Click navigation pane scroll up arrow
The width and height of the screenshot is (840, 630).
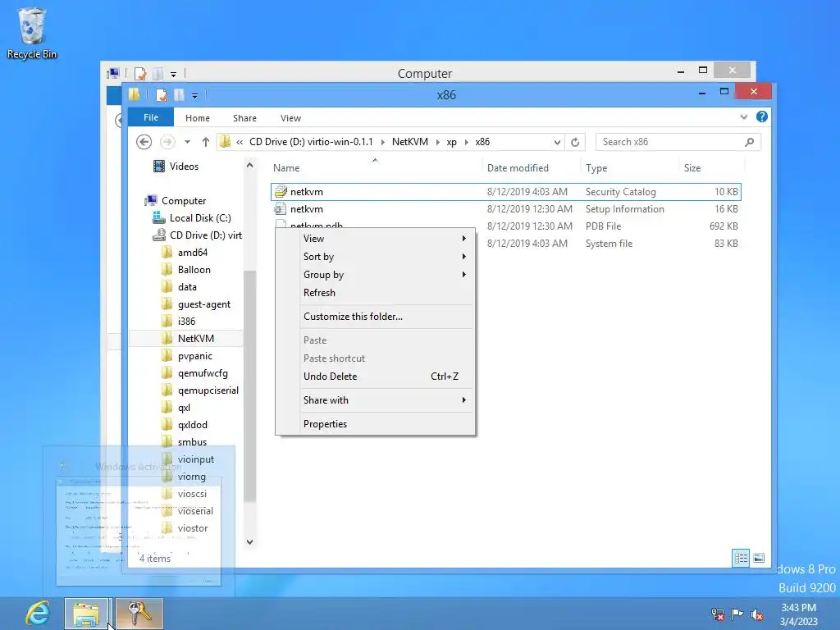pos(249,166)
